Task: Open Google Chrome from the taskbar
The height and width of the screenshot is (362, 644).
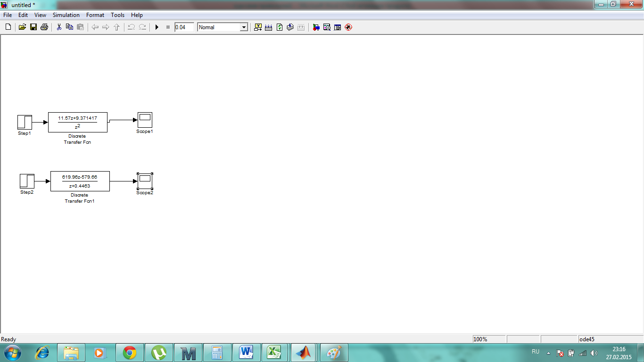Action: point(129,353)
